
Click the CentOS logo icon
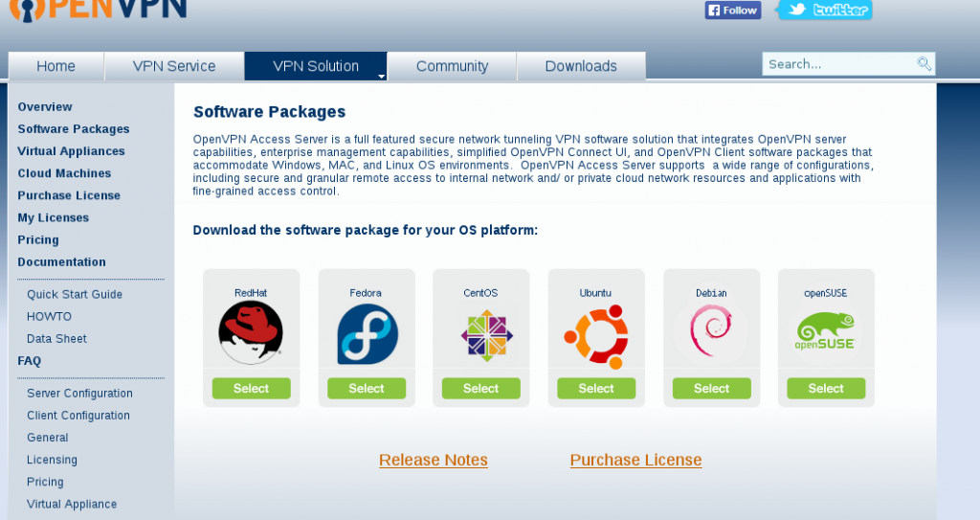[x=487, y=335]
